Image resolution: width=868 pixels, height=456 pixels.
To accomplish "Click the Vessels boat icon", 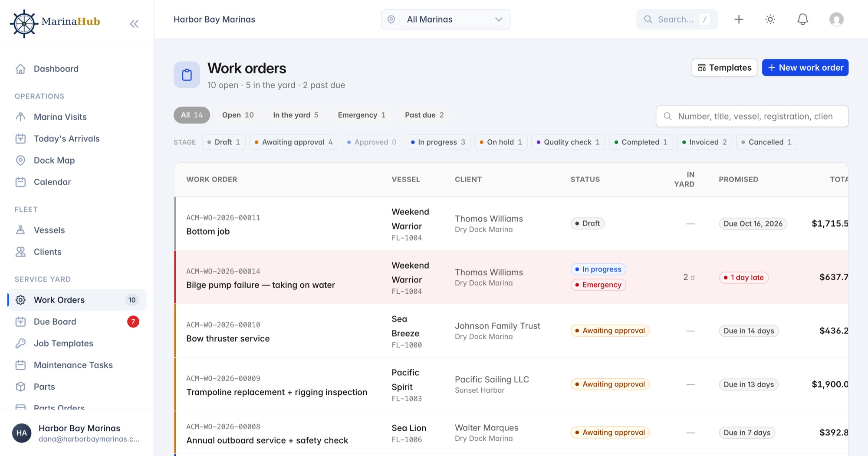I will pyautogui.click(x=20, y=230).
